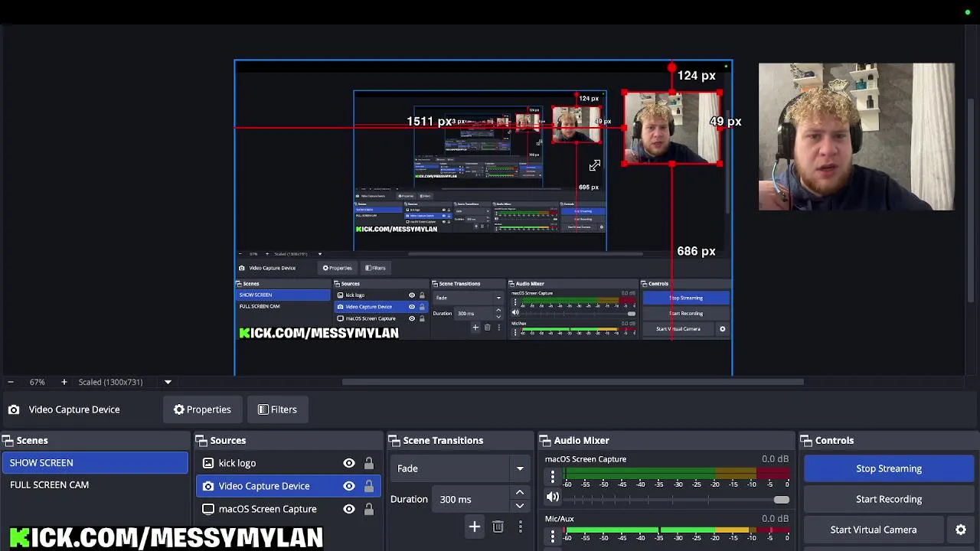Remove the transition with the trash icon
This screenshot has height=551, width=980.
pos(498,527)
